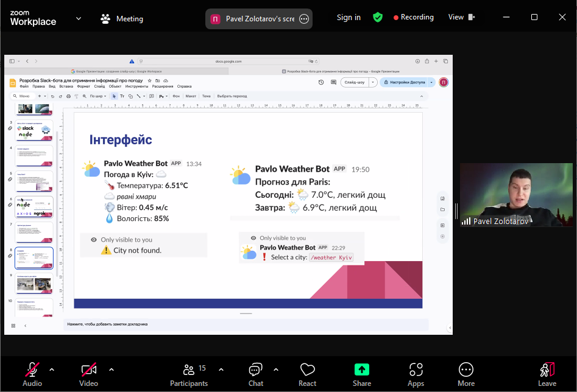Open the Chat panel
This screenshot has height=392, width=577.
coord(256,373)
